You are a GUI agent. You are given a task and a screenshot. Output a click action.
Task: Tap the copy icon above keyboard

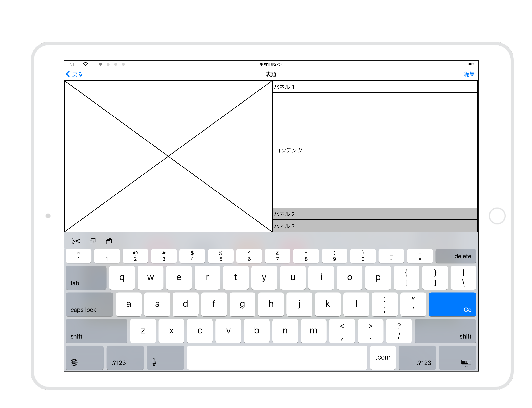point(92,241)
